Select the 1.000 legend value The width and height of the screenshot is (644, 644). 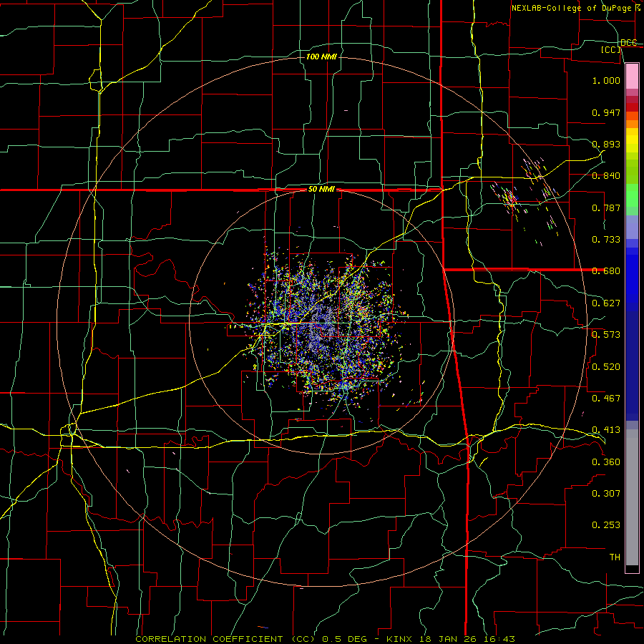[606, 80]
